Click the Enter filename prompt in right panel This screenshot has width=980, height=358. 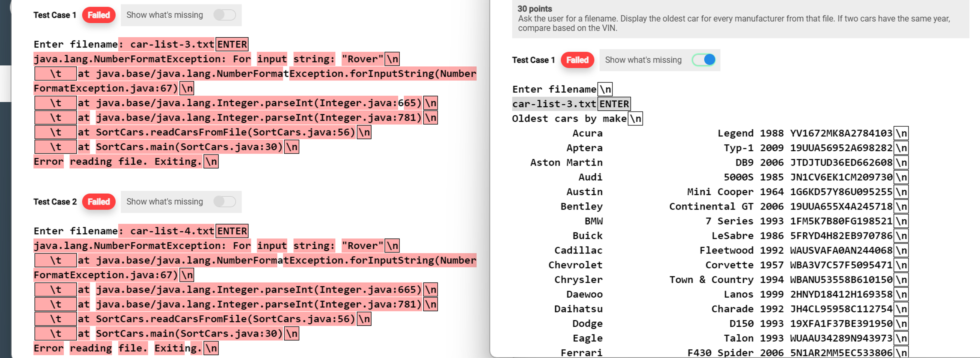(x=554, y=89)
